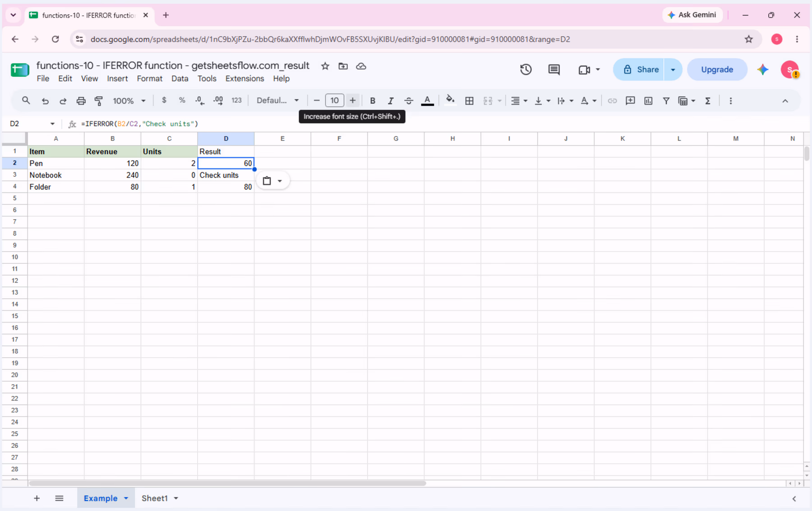This screenshot has height=511, width=812.
Task: Click the paint format roller icon
Action: tap(99, 101)
